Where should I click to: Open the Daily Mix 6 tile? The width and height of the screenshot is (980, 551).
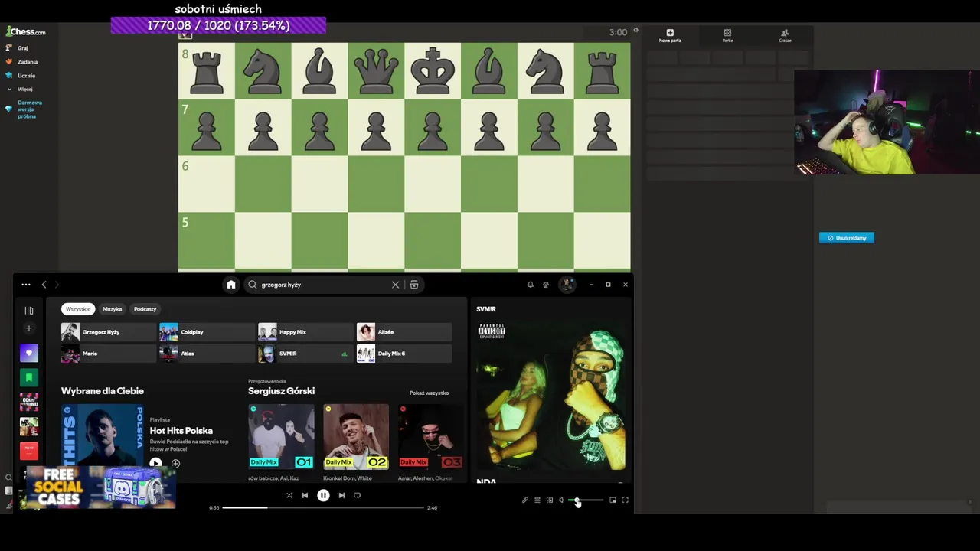(404, 354)
